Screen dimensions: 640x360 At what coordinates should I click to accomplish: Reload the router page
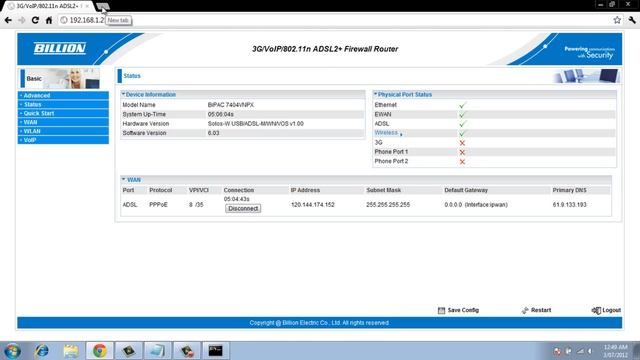click(35, 20)
